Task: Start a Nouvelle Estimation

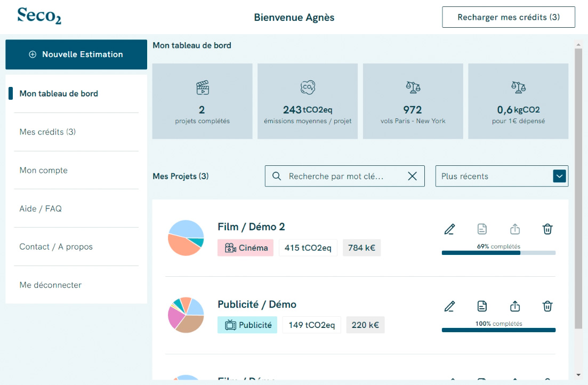Action: [x=76, y=54]
